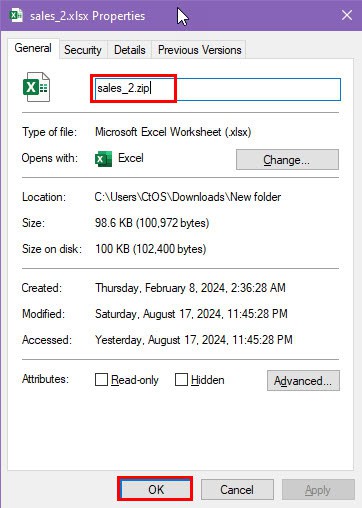Click the Created date Thursday, February 8, 2024

(x=190, y=288)
